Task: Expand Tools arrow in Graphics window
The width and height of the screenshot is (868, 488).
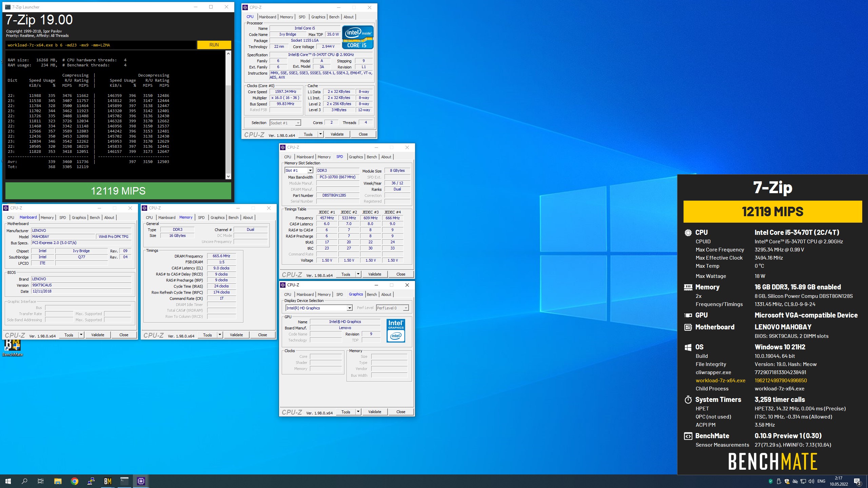Action: pos(358,412)
